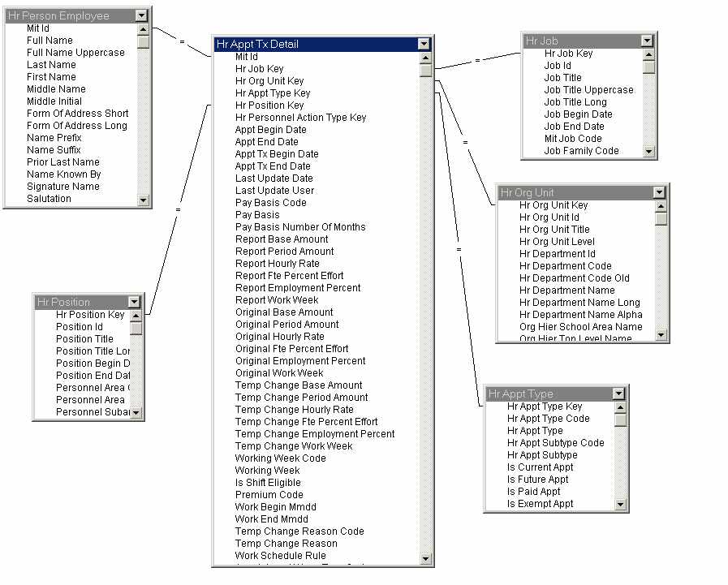Click the Hr Person Employee scrollbar thumb
Viewport: 728px width, 585px height.
[x=144, y=42]
